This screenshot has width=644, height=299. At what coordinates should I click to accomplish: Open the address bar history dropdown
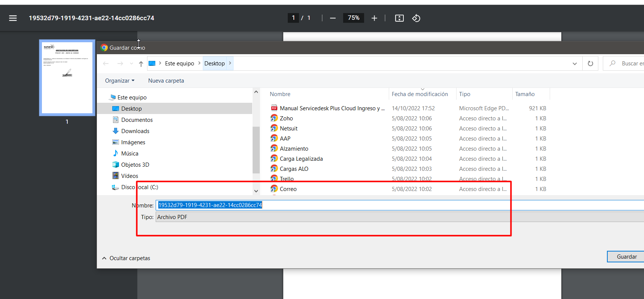tap(574, 64)
